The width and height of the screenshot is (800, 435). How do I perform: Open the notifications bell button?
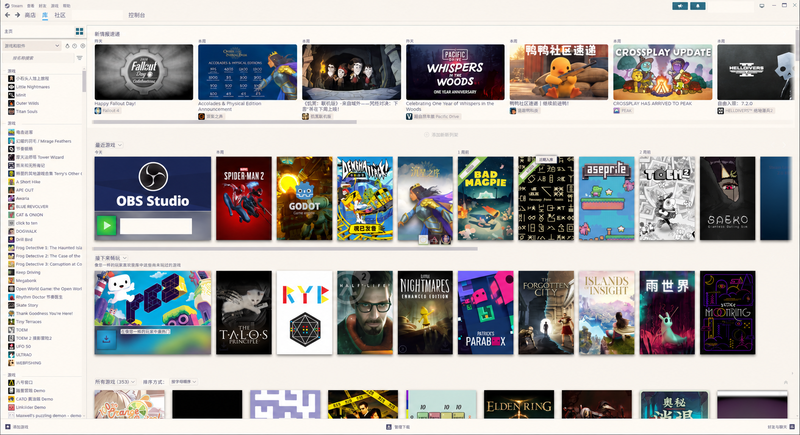(x=697, y=6)
